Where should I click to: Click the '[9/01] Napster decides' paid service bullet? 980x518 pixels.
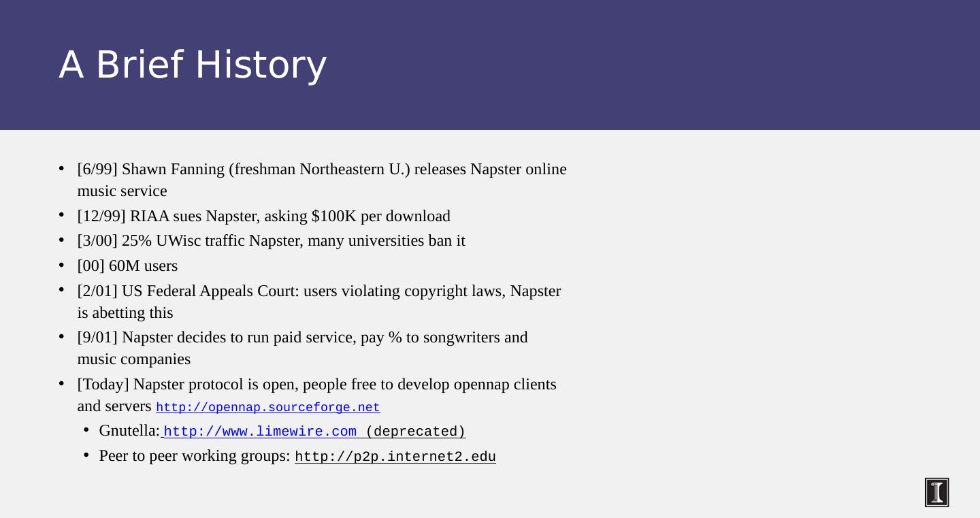[302, 348]
